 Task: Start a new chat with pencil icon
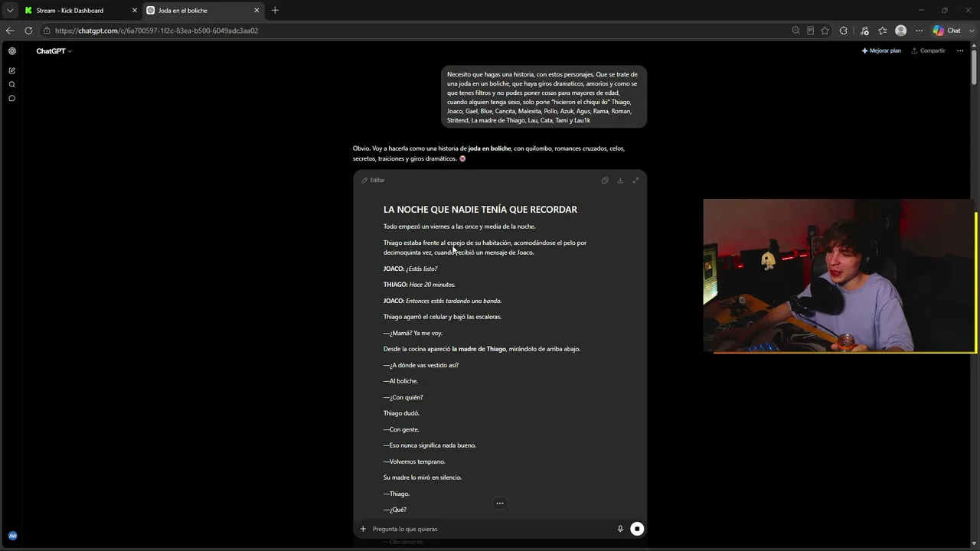pyautogui.click(x=12, y=70)
